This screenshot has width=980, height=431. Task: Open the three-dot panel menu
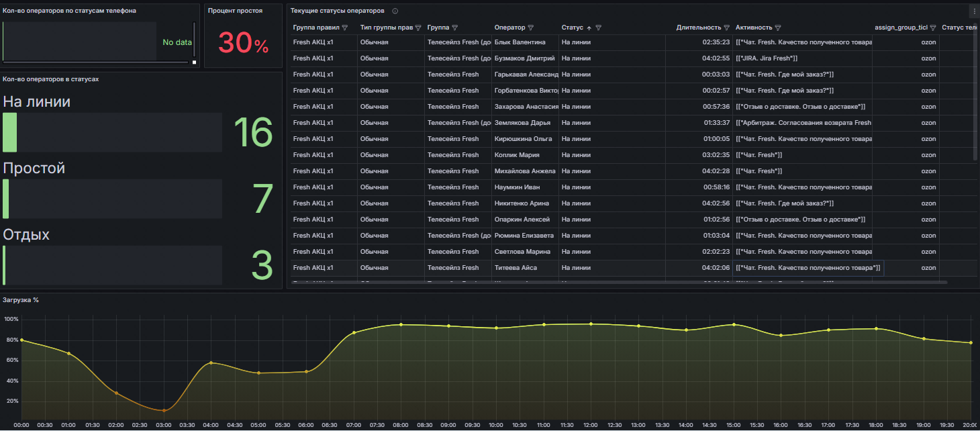(x=974, y=11)
